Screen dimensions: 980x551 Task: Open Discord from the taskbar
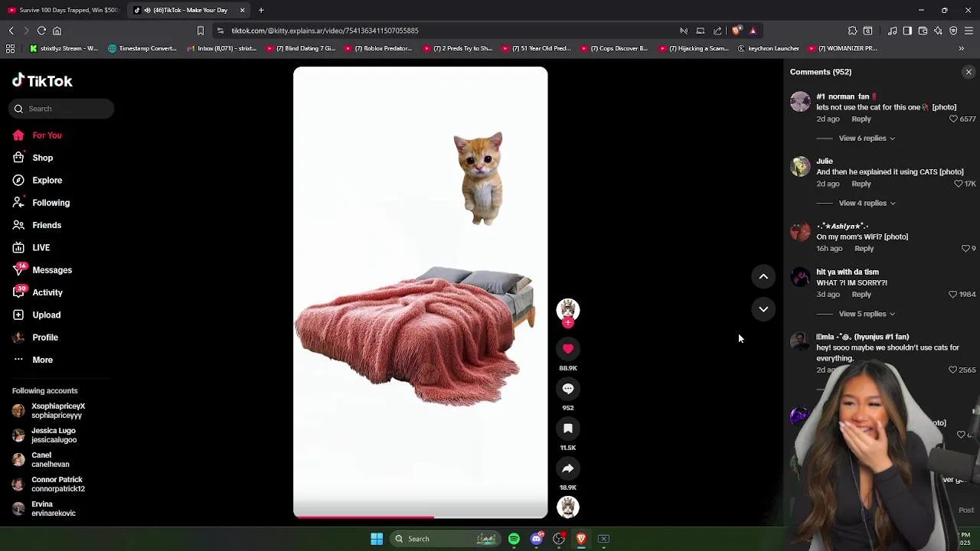pyautogui.click(x=537, y=539)
